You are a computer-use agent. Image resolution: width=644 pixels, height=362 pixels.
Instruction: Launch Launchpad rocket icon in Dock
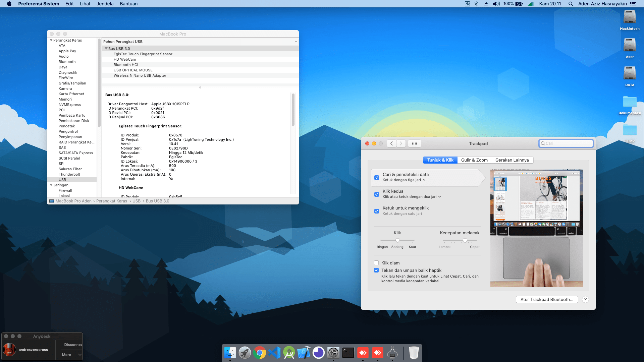click(245, 353)
